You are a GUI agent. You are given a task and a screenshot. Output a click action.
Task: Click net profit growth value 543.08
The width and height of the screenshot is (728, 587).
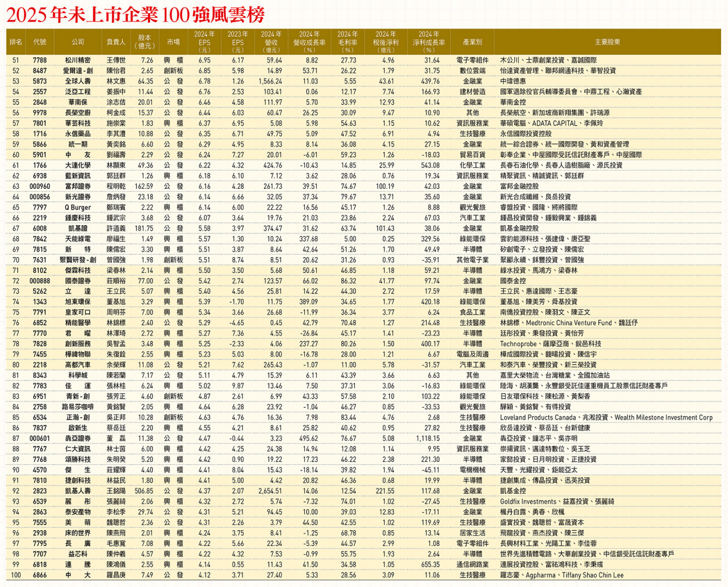point(431,166)
